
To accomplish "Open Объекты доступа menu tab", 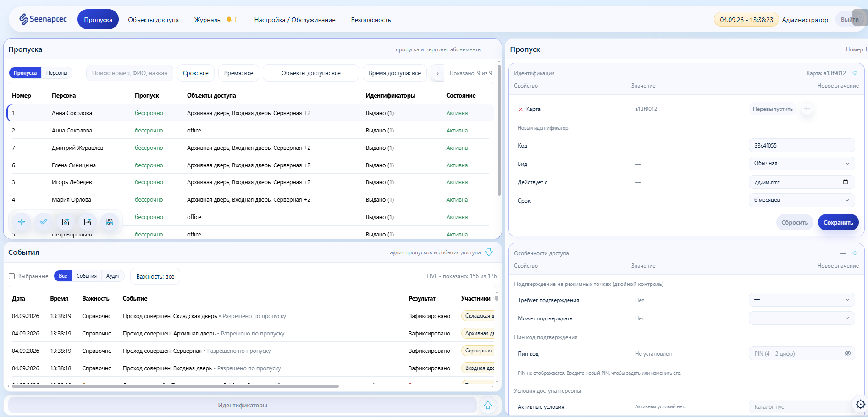I will pos(154,20).
